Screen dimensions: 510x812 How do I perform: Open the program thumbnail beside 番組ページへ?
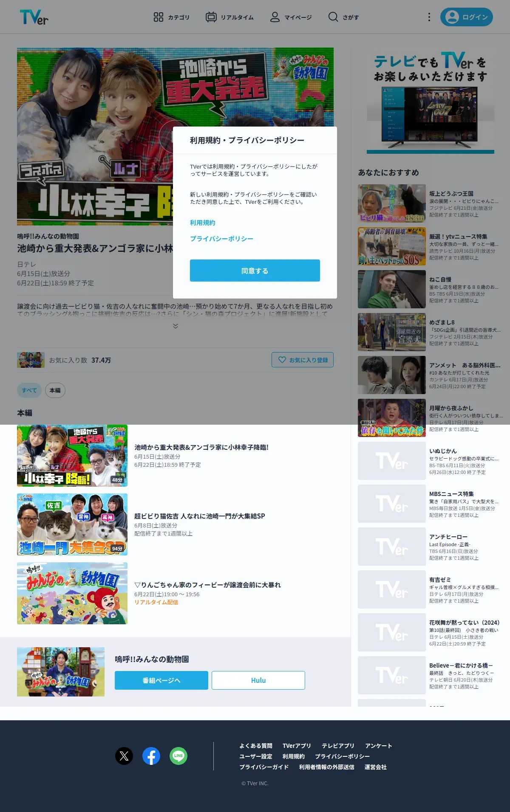61,672
